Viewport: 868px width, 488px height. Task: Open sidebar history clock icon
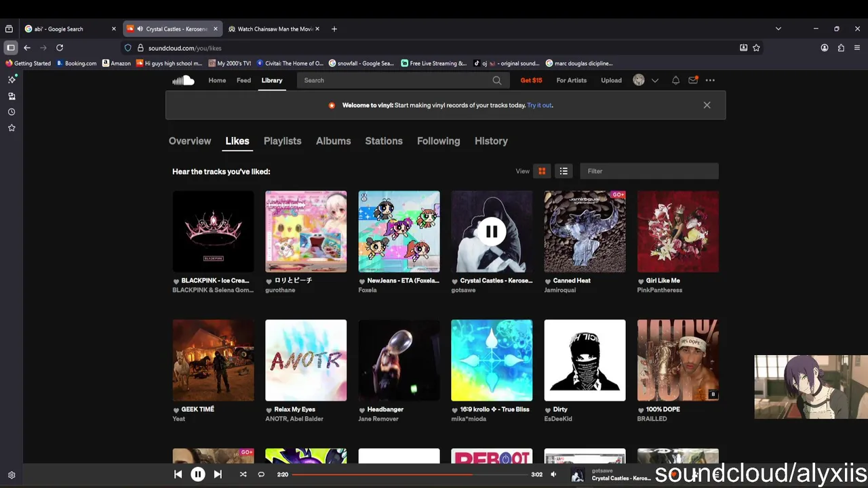point(12,112)
